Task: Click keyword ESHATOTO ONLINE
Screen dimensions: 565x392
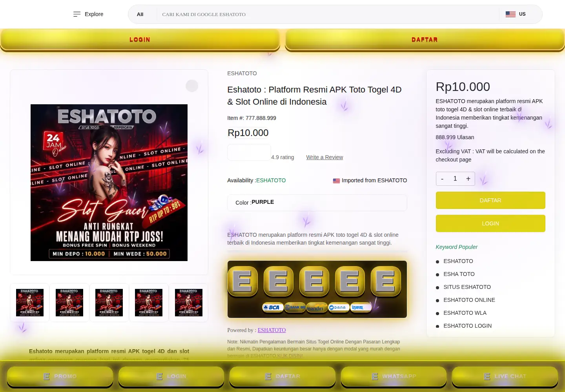Action: coord(469,300)
